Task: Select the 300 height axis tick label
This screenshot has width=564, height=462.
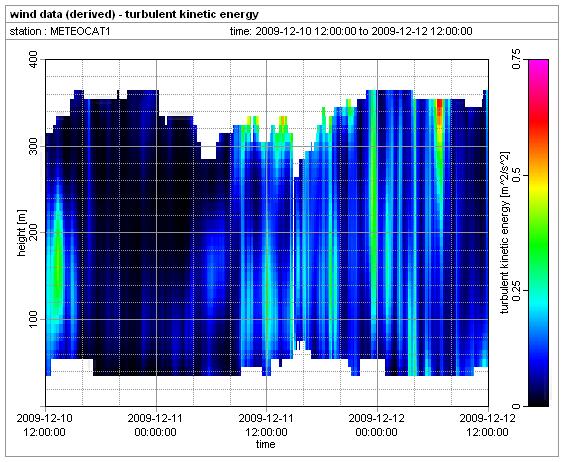Action: point(33,146)
